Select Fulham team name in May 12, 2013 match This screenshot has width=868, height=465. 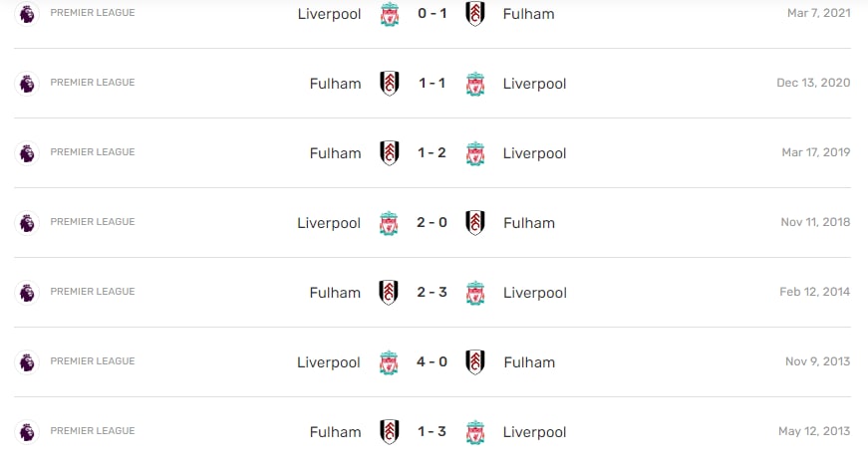(x=336, y=432)
